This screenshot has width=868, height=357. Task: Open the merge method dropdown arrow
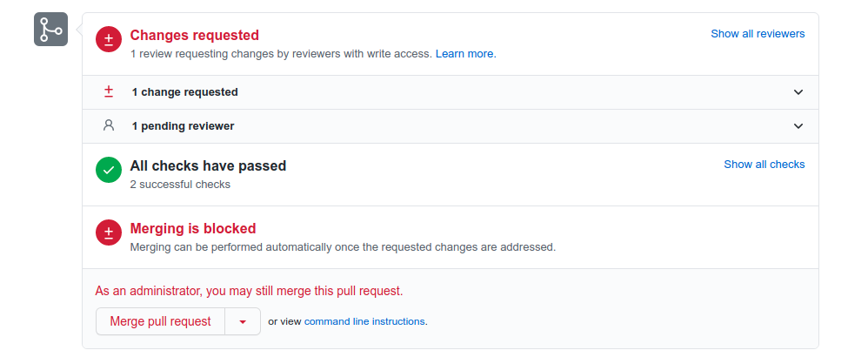point(243,321)
